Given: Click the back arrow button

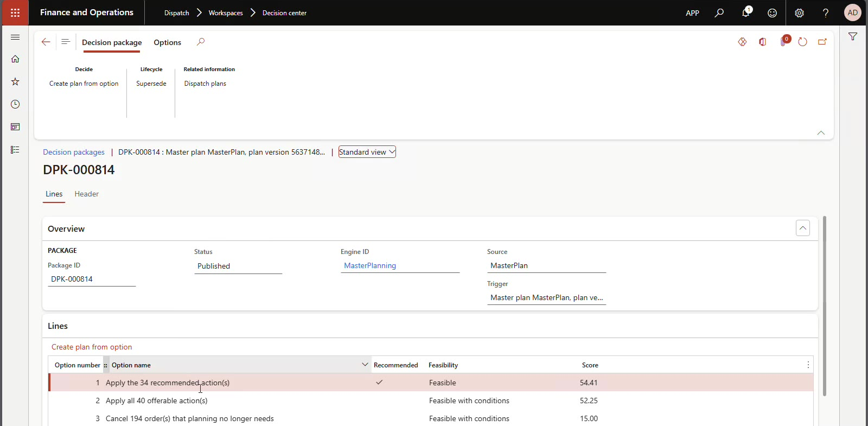Looking at the screenshot, I should (46, 42).
